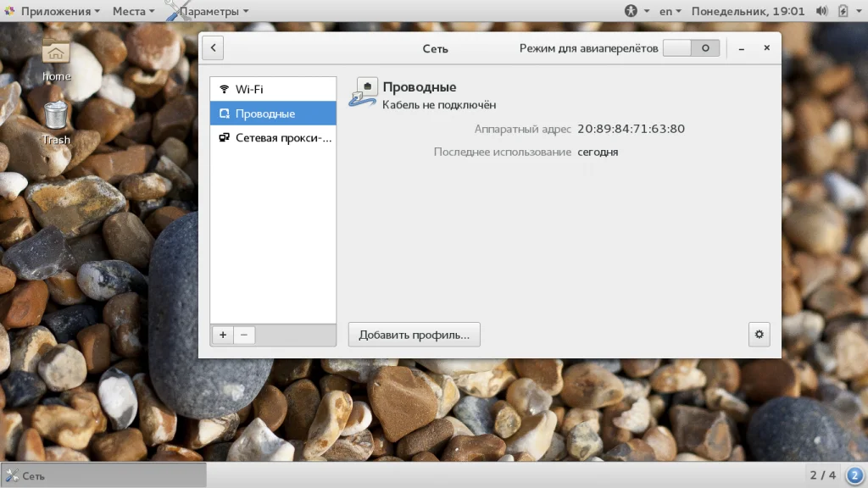The height and width of the screenshot is (488, 868).
Task: Switch workspaces using the 2 / 4 indicator
Action: click(822, 474)
